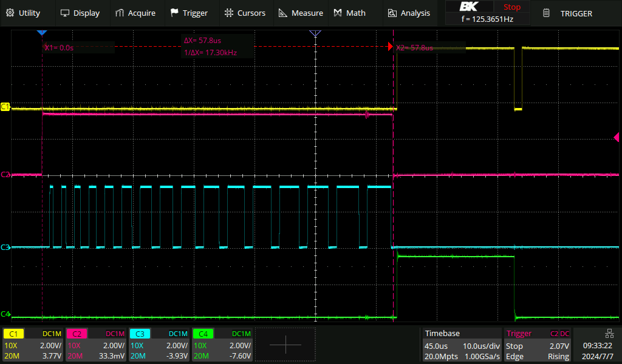Click the red Stop run status
Image resolution: width=622 pixels, height=364 pixels.
pos(511,7)
